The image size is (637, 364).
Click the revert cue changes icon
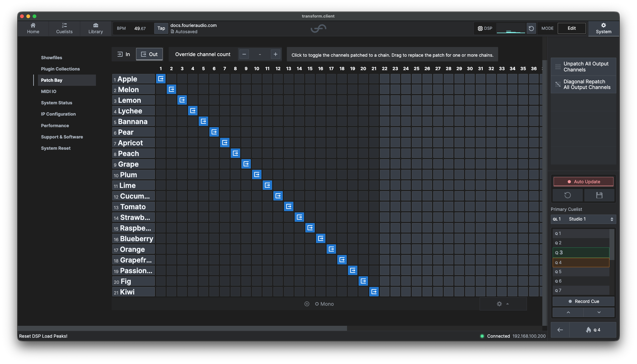568,195
